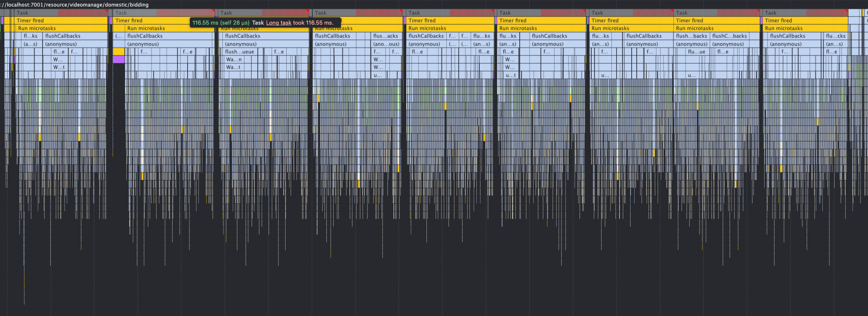Select the yellow block above the purple block
This screenshot has width=868, height=316.
coord(119,52)
